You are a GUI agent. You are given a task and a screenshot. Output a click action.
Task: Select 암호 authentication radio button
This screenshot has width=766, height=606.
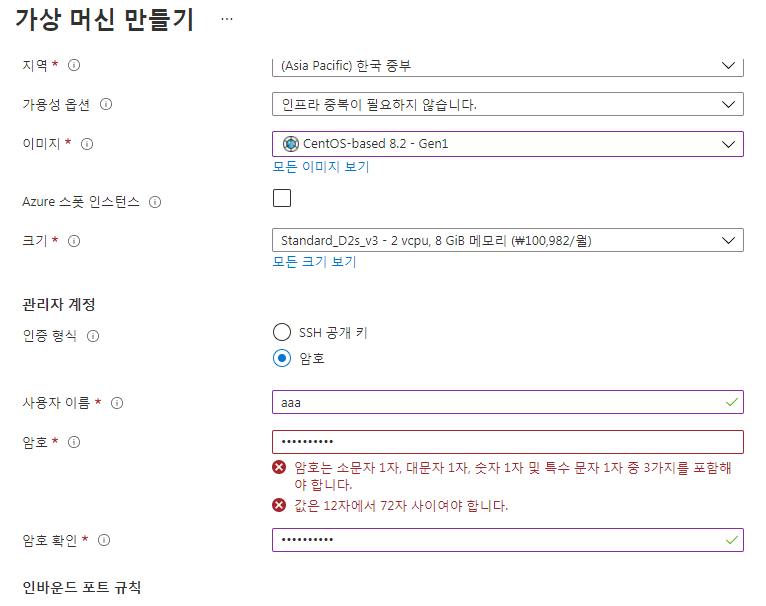coord(282,358)
